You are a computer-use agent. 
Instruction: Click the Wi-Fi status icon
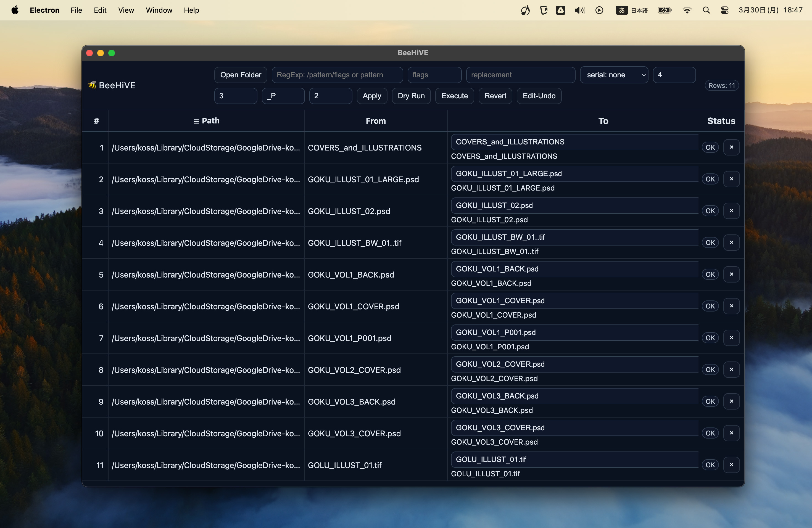click(687, 10)
